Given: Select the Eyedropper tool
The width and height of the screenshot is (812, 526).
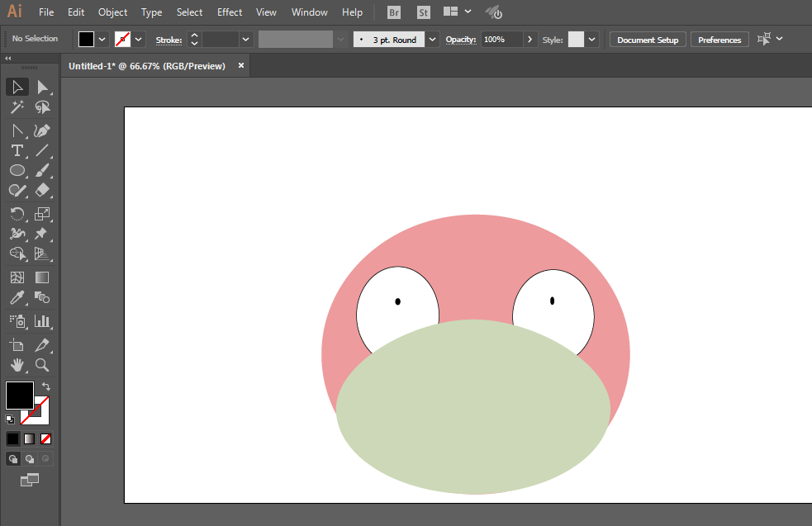Looking at the screenshot, I should (17, 298).
